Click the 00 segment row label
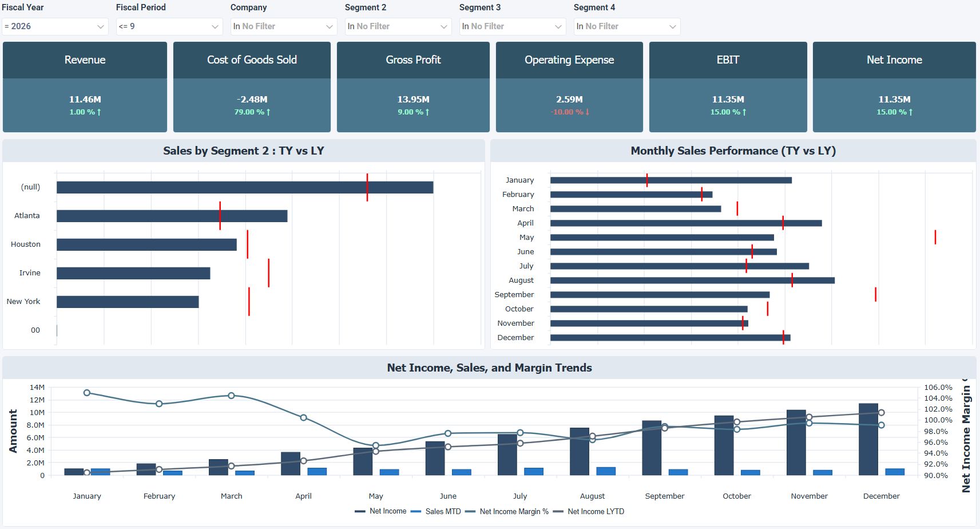Screen dimensions: 980x529 coord(35,330)
